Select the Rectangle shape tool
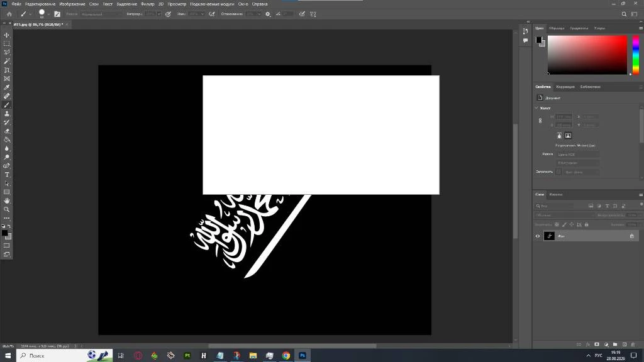Screen dimensions: 644x362 tap(6, 192)
